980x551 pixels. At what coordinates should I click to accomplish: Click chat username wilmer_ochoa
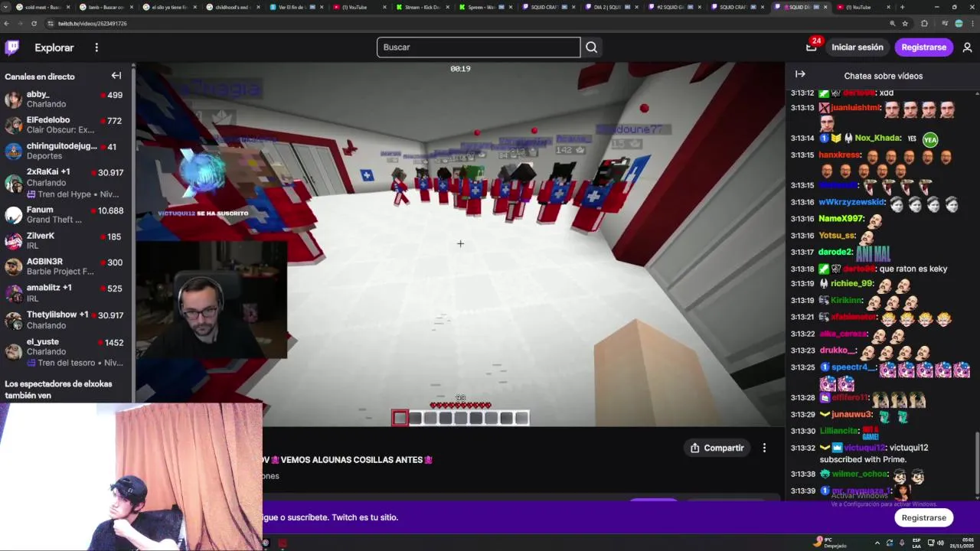[860, 474]
